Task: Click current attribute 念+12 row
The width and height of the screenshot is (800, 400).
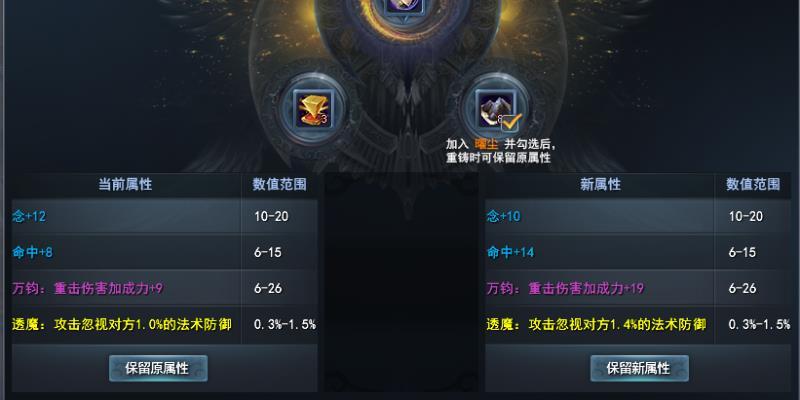Action: [x=164, y=216]
